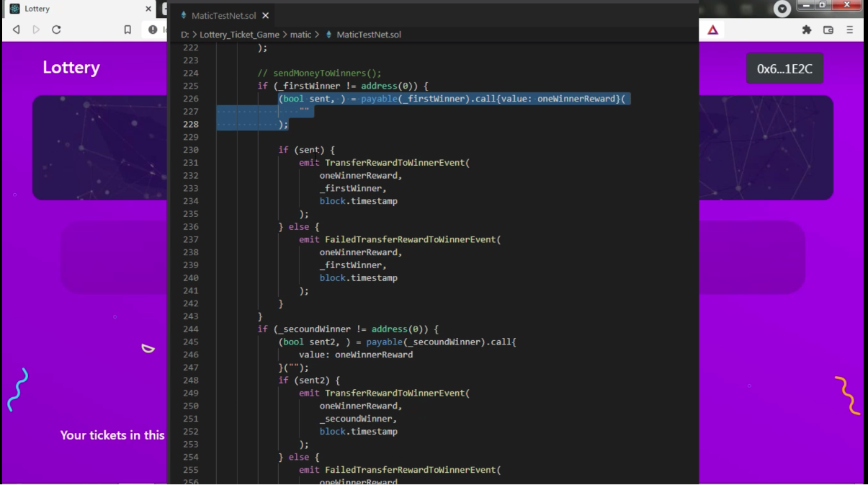Image resolution: width=868 pixels, height=485 pixels.
Task: Click the sendMoneyToWinners comment on line 224
Action: (x=319, y=73)
